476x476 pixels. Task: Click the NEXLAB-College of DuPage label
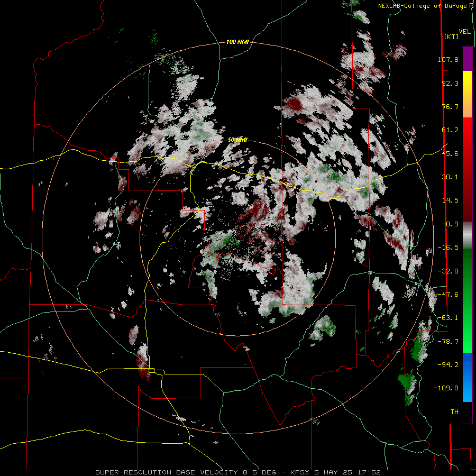[423, 6]
